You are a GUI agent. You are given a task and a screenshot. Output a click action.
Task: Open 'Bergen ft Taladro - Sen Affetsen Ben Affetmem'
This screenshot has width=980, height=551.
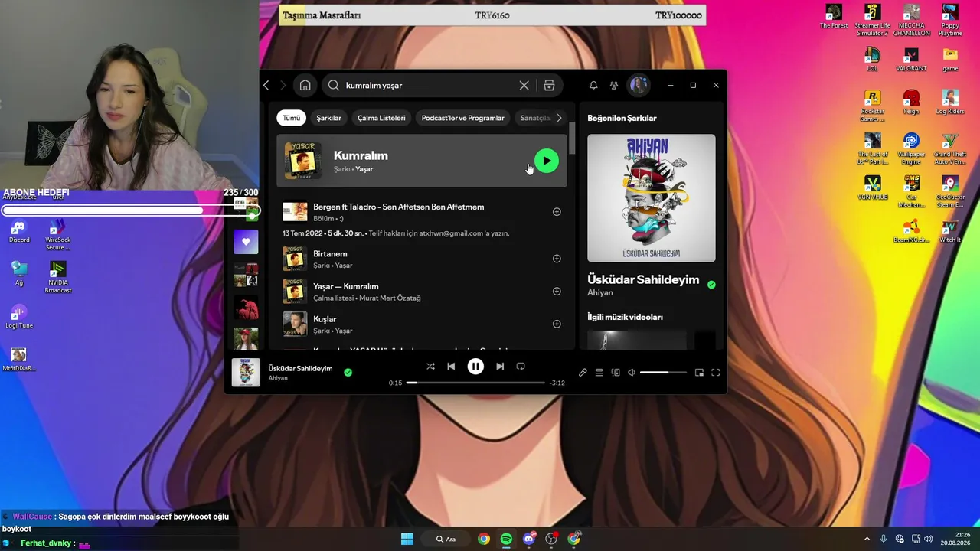[398, 207]
